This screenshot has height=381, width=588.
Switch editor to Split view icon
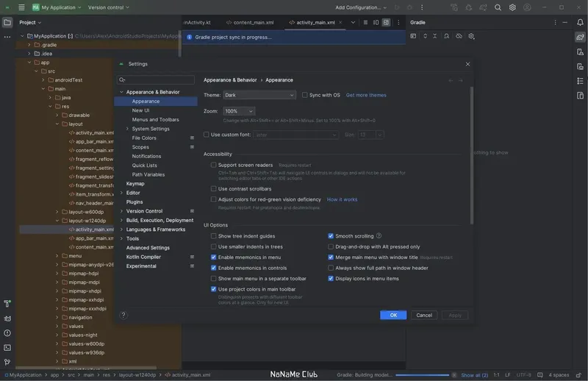coord(376,23)
